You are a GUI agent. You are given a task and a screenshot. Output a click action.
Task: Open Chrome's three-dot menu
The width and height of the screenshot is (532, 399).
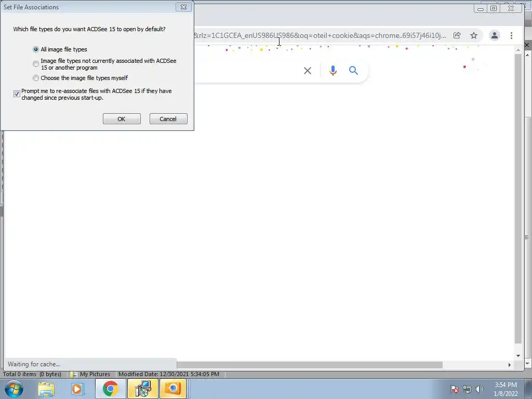[511, 35]
